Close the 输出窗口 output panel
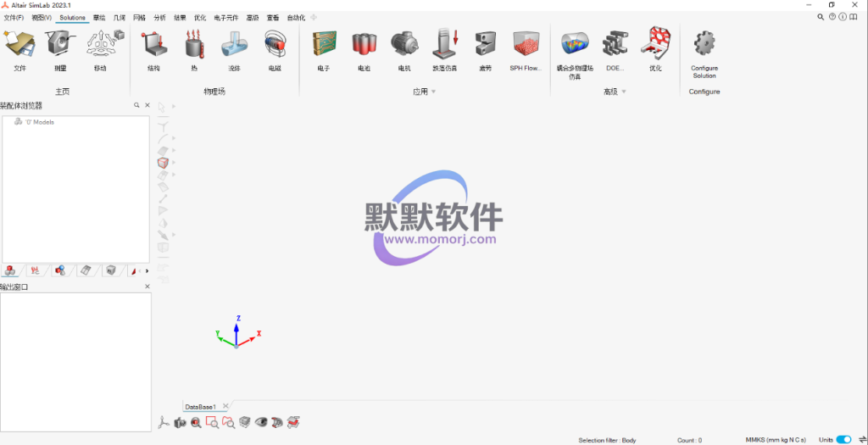 point(147,286)
